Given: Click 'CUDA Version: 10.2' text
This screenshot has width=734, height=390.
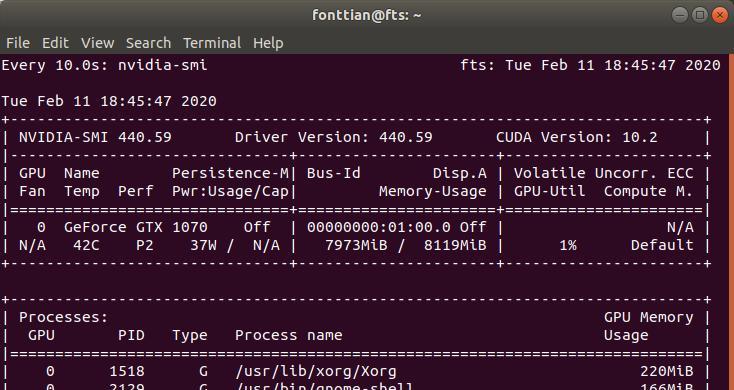Looking at the screenshot, I should pyautogui.click(x=577, y=137).
